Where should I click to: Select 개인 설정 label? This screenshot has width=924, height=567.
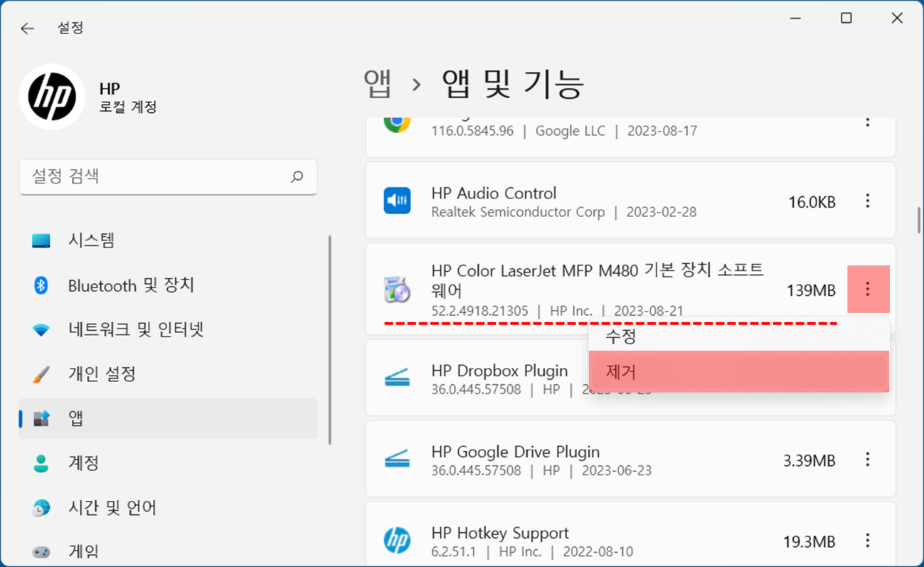102,374
